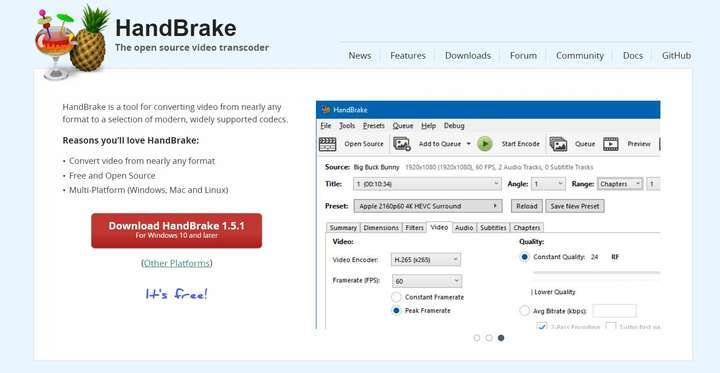
Task: Click the Open Source film-strip icon
Action: tap(327, 144)
